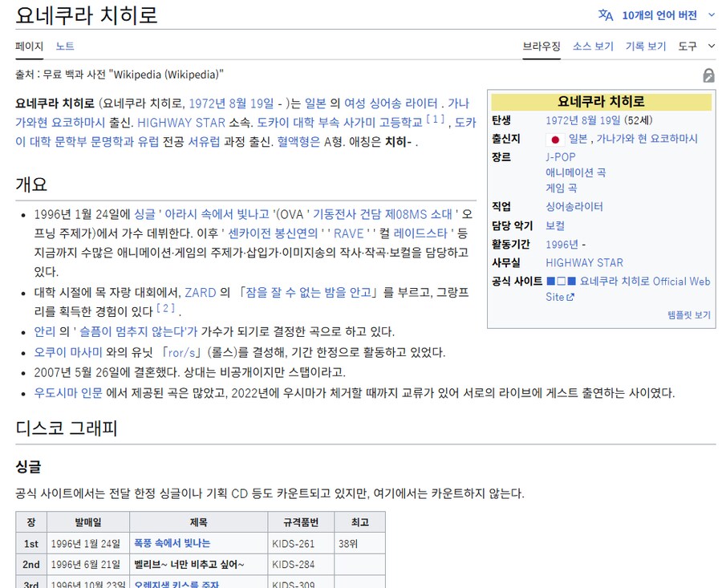Click the 38위 peak rank cell
Viewport: 722px width, 588px height.
click(x=360, y=544)
